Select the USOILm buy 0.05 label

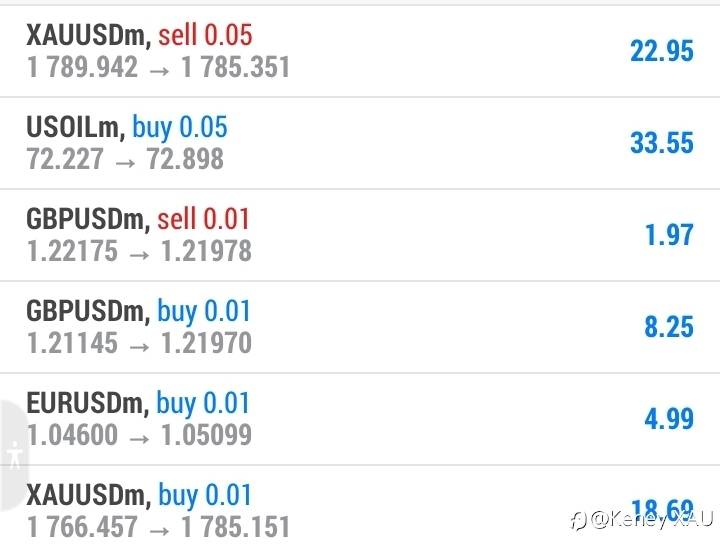click(126, 128)
